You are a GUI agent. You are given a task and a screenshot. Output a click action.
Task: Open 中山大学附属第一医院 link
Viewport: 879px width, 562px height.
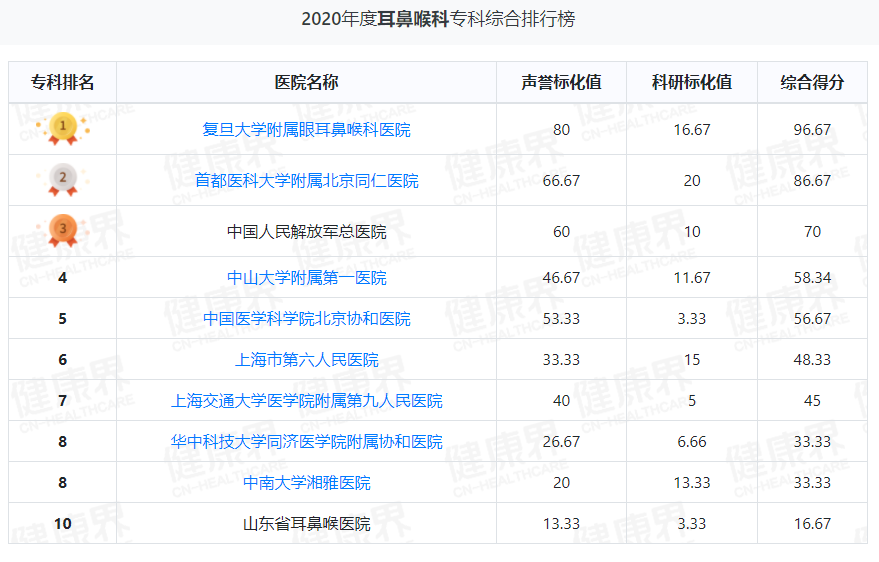click(306, 277)
